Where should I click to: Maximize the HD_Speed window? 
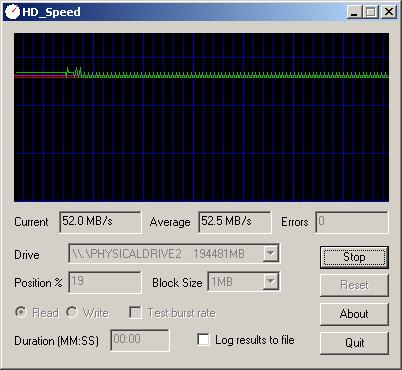[x=371, y=12]
